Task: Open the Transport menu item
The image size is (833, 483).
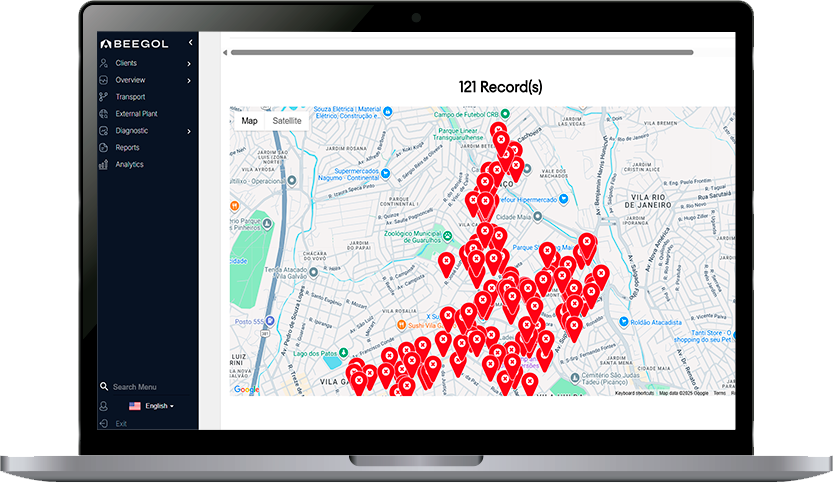Action: pyautogui.click(x=130, y=97)
